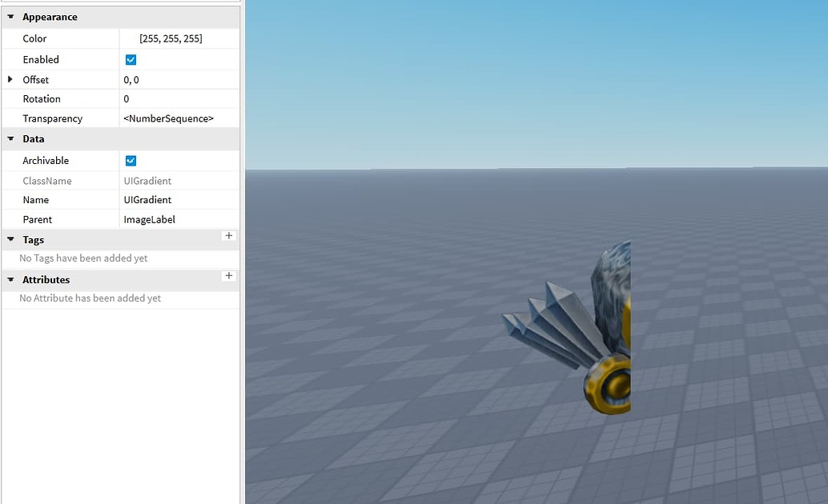Toggle the Enabled property off
This screenshot has height=504, width=828.
point(130,59)
